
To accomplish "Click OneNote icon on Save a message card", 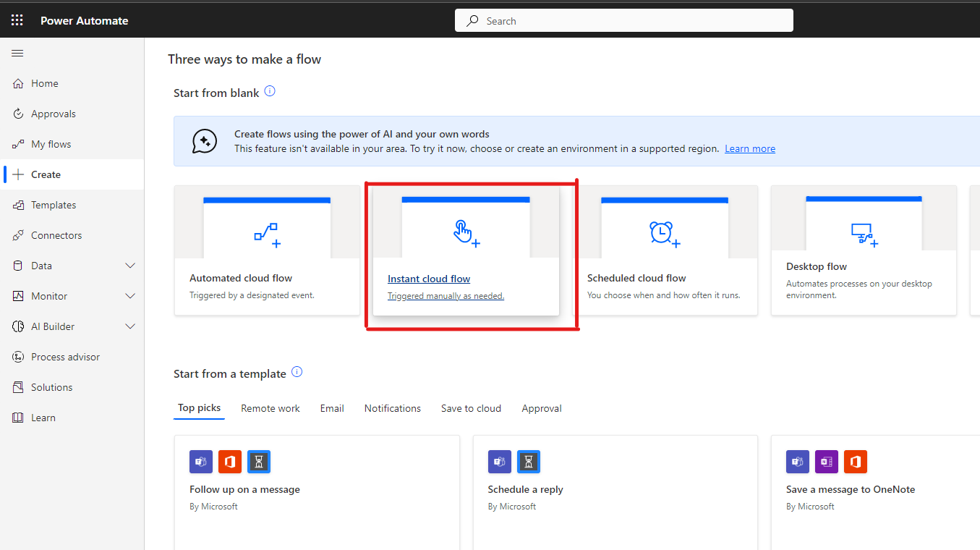I will pyautogui.click(x=827, y=462).
